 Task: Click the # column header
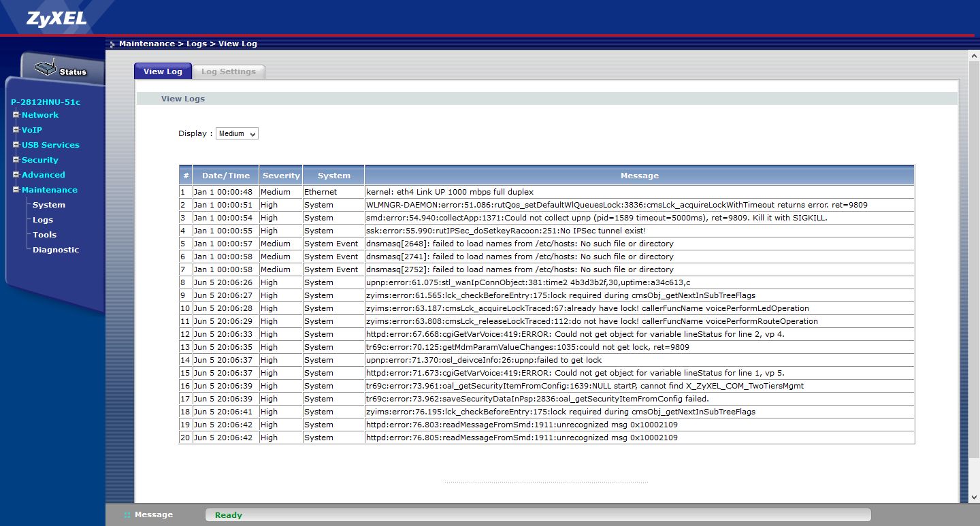point(186,176)
